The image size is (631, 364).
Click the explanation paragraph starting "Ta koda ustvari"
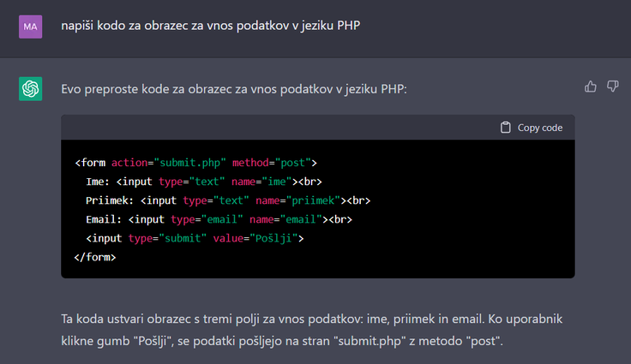tap(312, 330)
